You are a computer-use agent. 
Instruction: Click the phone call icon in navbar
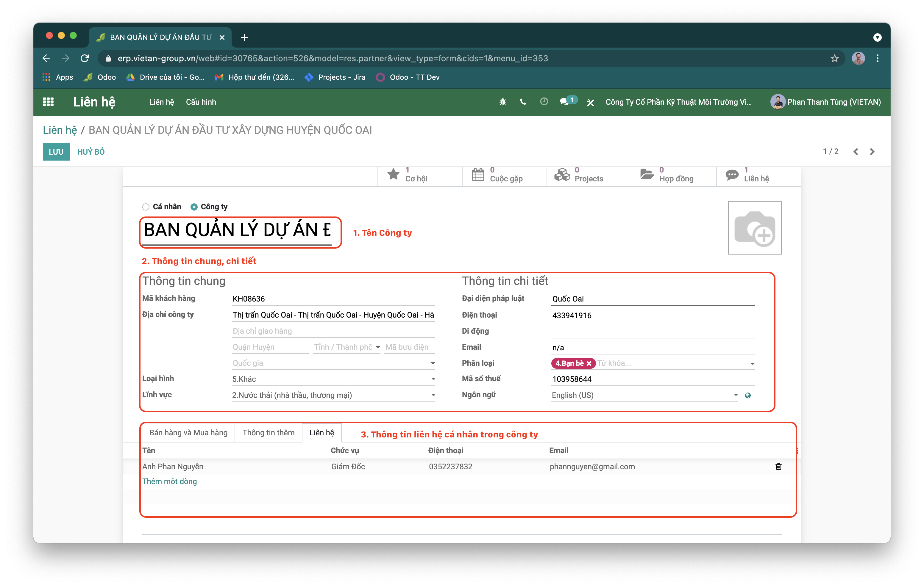[x=523, y=102]
